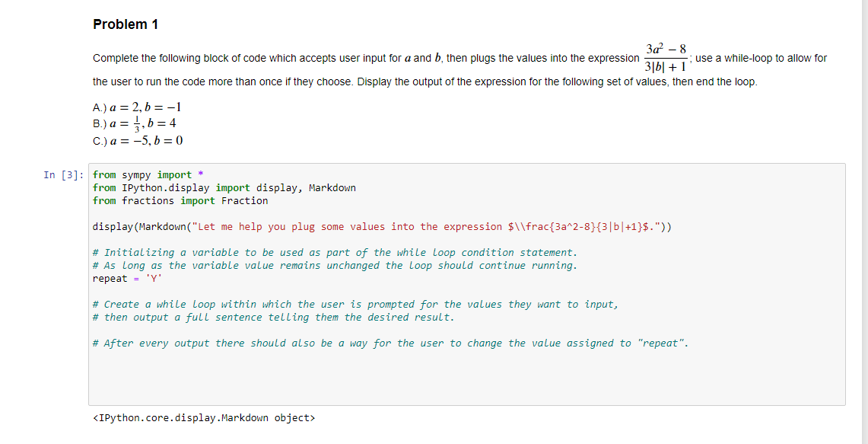Screen dimensions: 868x444
Task: Click the display(Markdown(...)) code line
Action: 383,227
